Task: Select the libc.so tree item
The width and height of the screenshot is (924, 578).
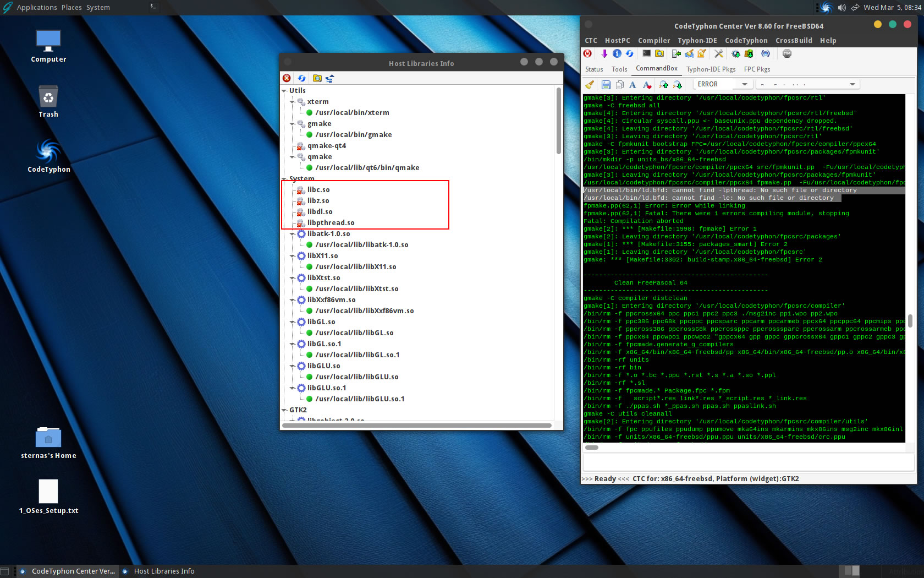Action: pos(318,190)
